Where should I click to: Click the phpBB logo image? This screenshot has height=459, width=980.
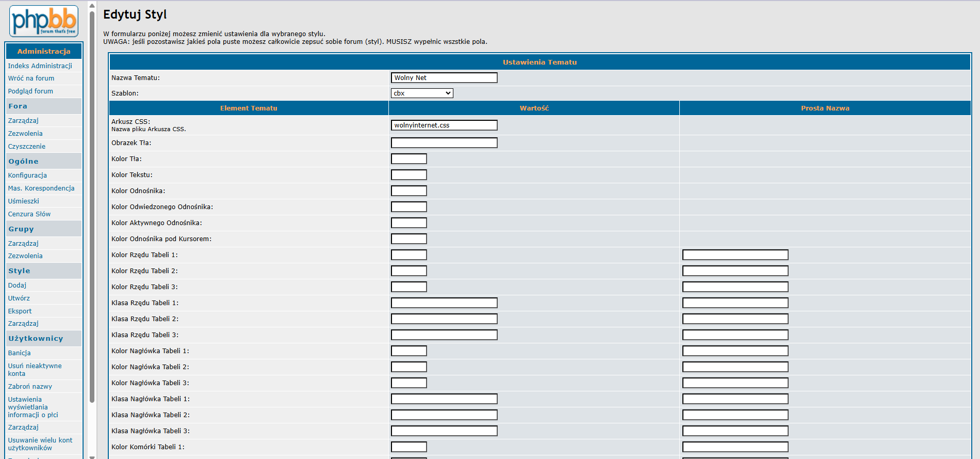click(44, 21)
